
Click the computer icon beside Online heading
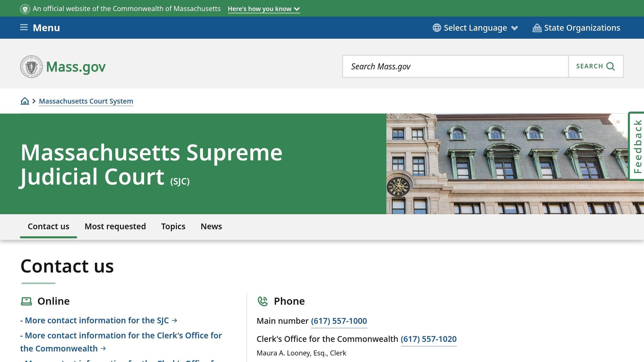(x=27, y=301)
